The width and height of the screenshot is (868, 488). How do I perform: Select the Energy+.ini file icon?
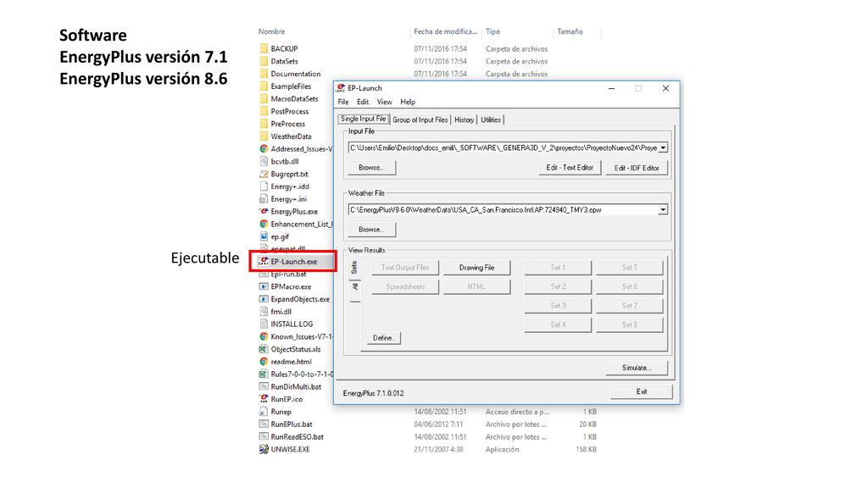[264, 198]
